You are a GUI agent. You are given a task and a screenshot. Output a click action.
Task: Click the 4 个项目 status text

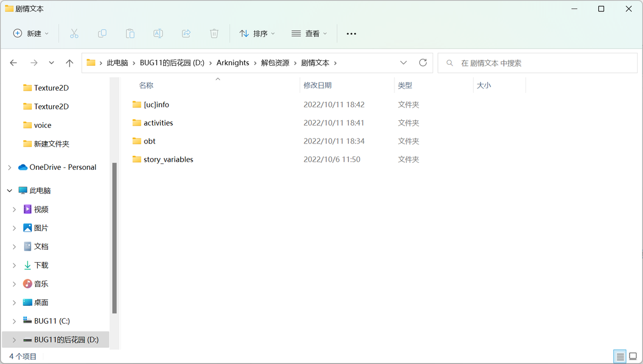pos(23,356)
